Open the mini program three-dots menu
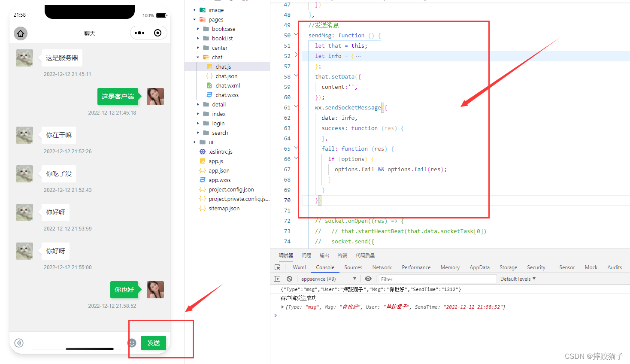The height and width of the screenshot is (364, 630). pyautogui.click(x=139, y=33)
